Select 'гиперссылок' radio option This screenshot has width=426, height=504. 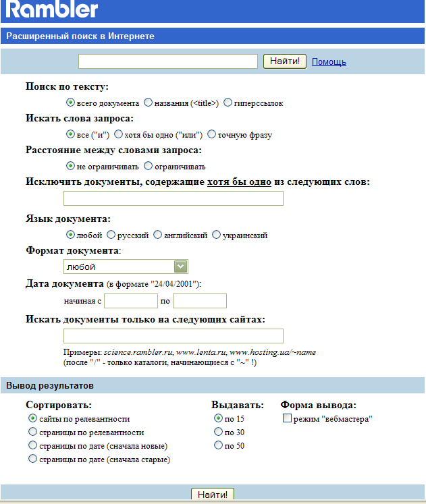pos(228,103)
